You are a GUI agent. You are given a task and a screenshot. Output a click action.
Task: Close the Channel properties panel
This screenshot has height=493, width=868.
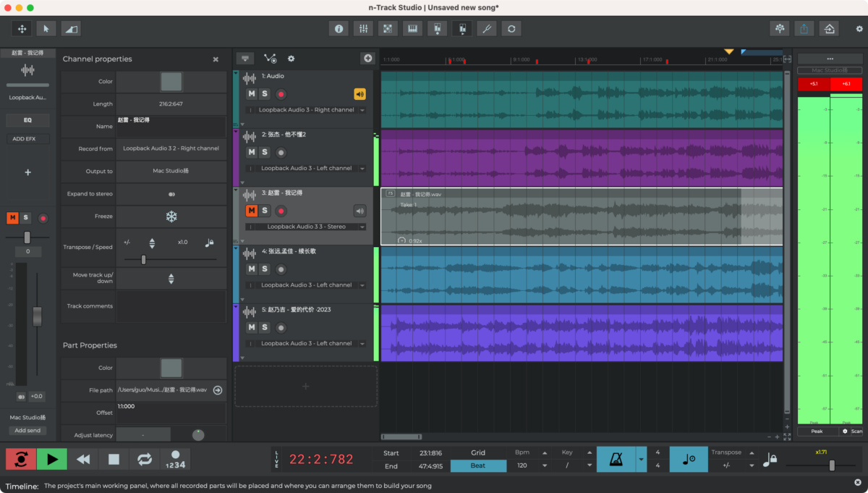point(216,59)
